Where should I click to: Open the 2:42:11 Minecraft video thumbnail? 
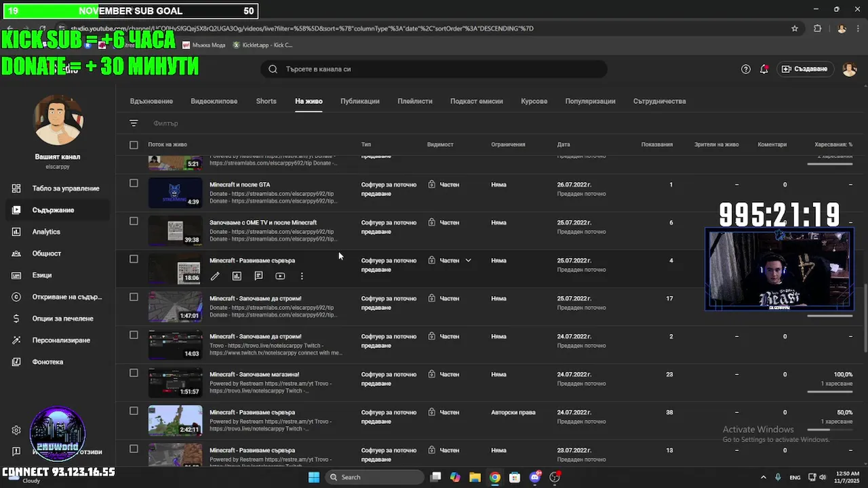pos(175,420)
